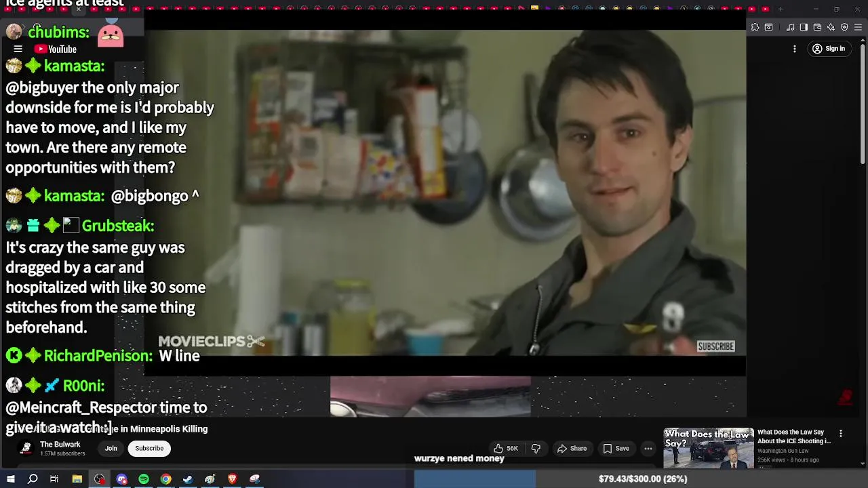Dislike the video
The image size is (868, 488).
tap(536, 448)
